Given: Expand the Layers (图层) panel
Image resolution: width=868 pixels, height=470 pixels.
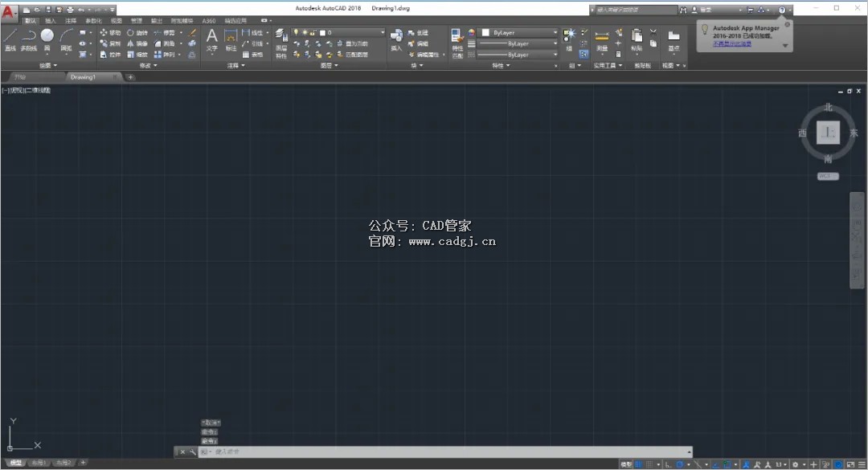Looking at the screenshot, I should [329, 65].
